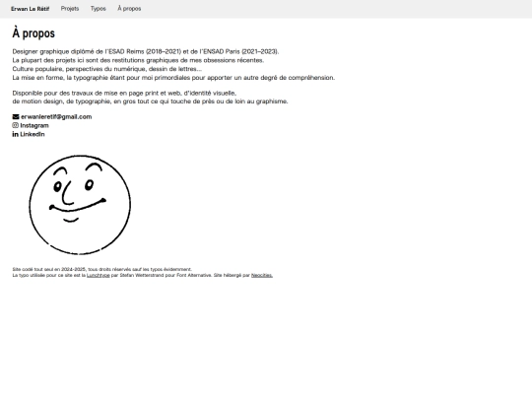Select the À propos menu item
The height and width of the screenshot is (399, 532).
coord(129,9)
